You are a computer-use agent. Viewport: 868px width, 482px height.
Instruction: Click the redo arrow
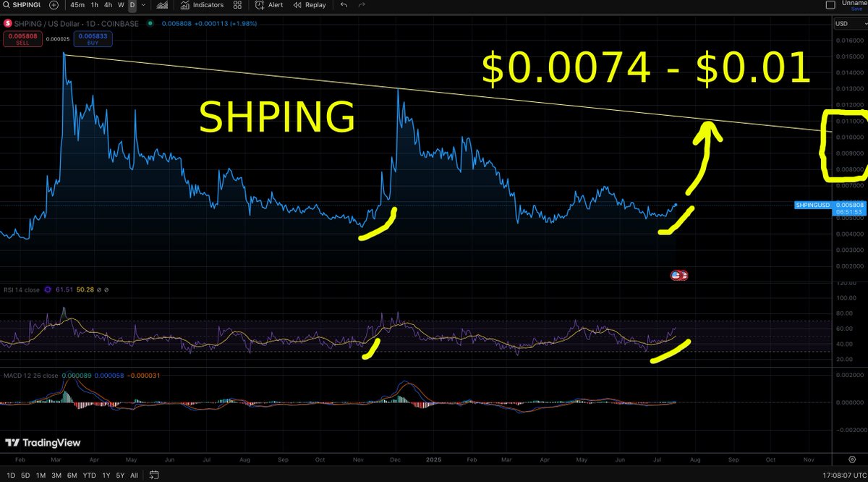pos(363,5)
